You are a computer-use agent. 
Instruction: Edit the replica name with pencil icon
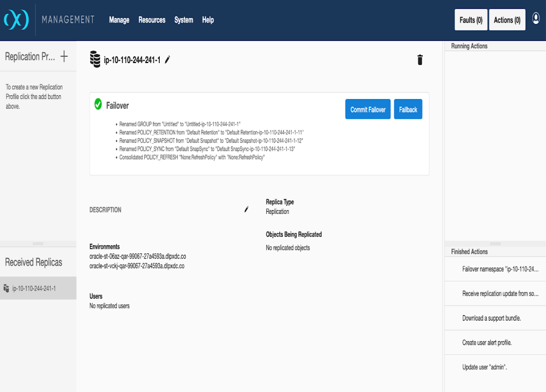167,60
